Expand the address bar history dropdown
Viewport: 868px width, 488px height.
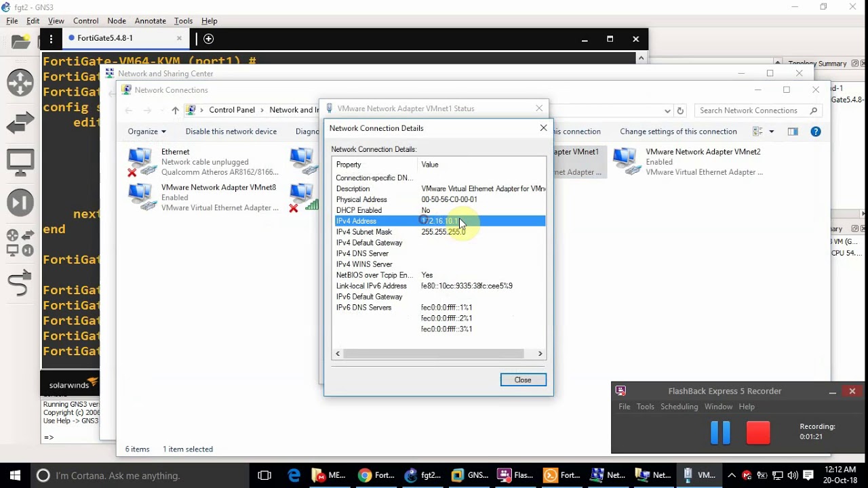click(x=668, y=110)
